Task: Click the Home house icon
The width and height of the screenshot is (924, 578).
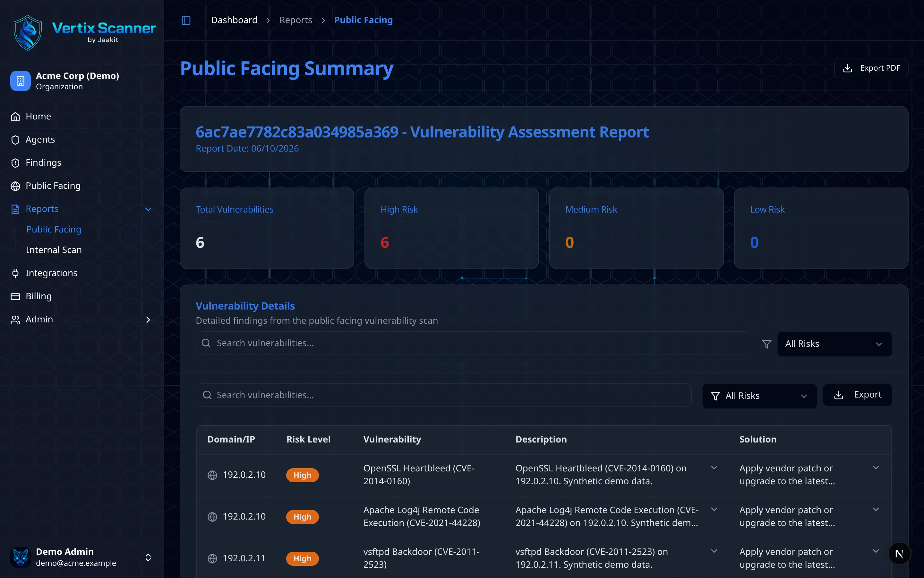Action: [15, 117]
